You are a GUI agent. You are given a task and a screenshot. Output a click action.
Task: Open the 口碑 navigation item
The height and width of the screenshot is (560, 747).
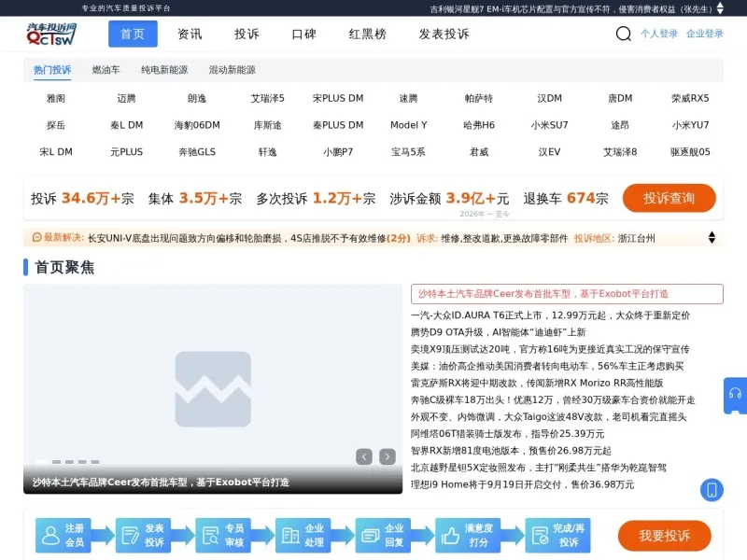point(304,34)
